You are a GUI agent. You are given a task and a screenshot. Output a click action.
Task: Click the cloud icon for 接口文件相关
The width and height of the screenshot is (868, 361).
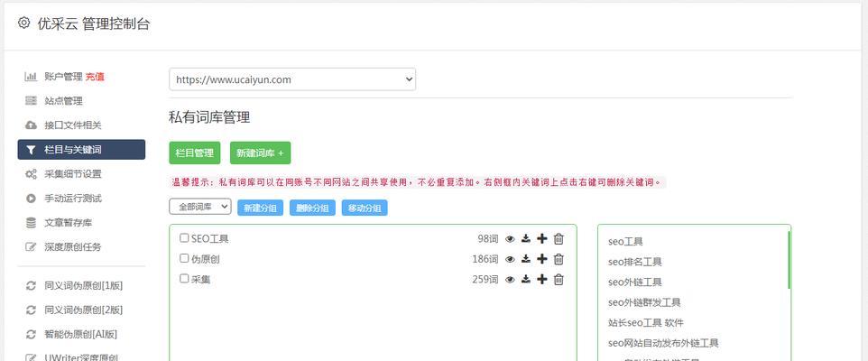tap(31, 125)
